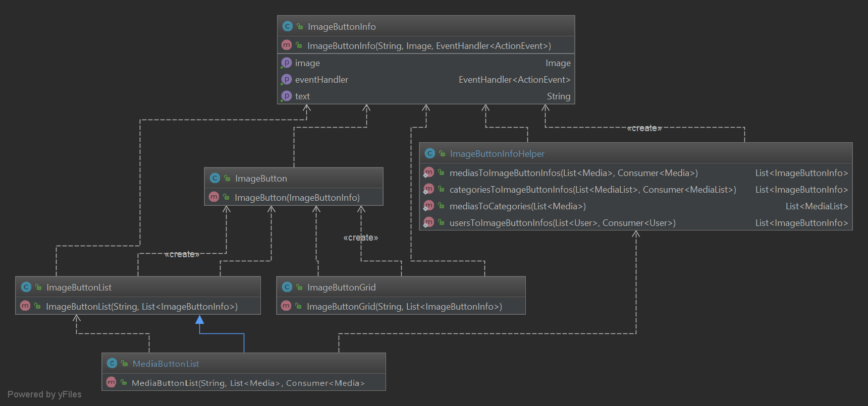Click method icon of ImageButtonGrid constructor
868x406 pixels.
[x=286, y=306]
